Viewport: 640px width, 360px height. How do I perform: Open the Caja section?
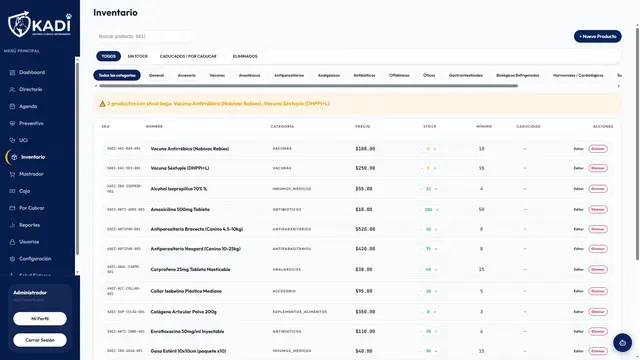point(24,191)
